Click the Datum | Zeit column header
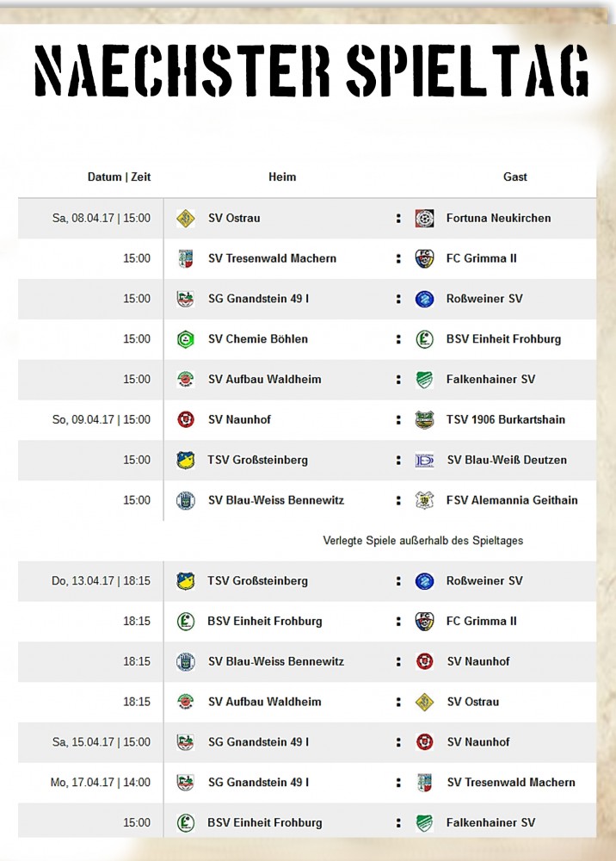 tap(119, 177)
